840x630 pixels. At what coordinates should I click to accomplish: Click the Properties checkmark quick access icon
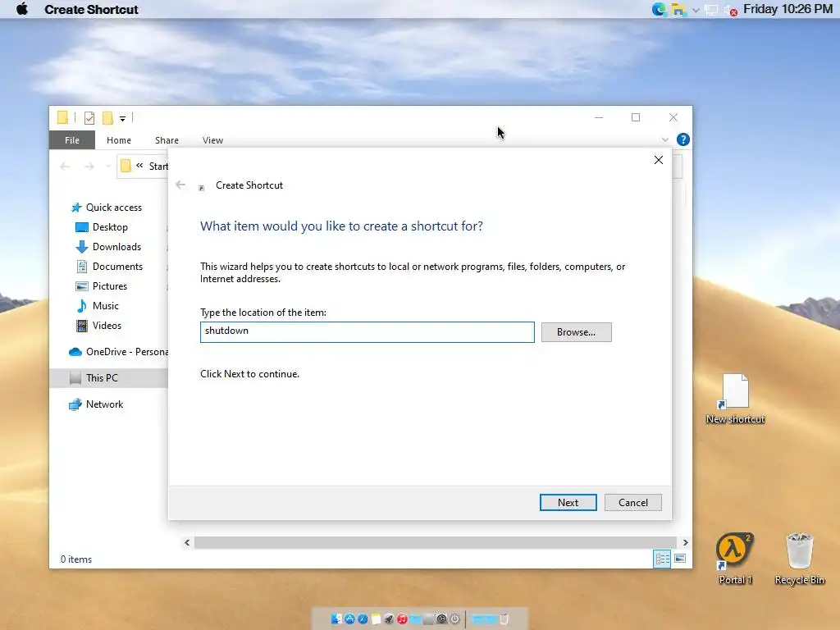pos(89,118)
